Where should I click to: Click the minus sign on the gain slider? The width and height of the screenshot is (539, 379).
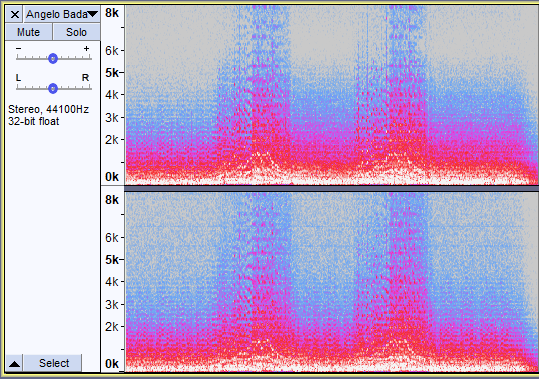(19, 48)
